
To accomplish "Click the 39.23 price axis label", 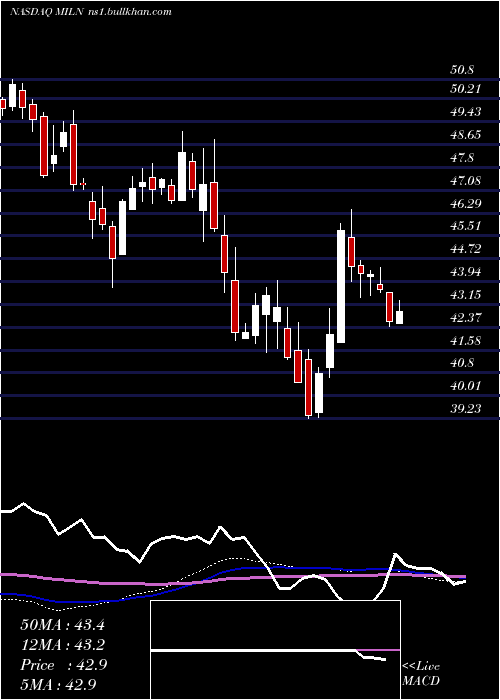I will point(466,408).
